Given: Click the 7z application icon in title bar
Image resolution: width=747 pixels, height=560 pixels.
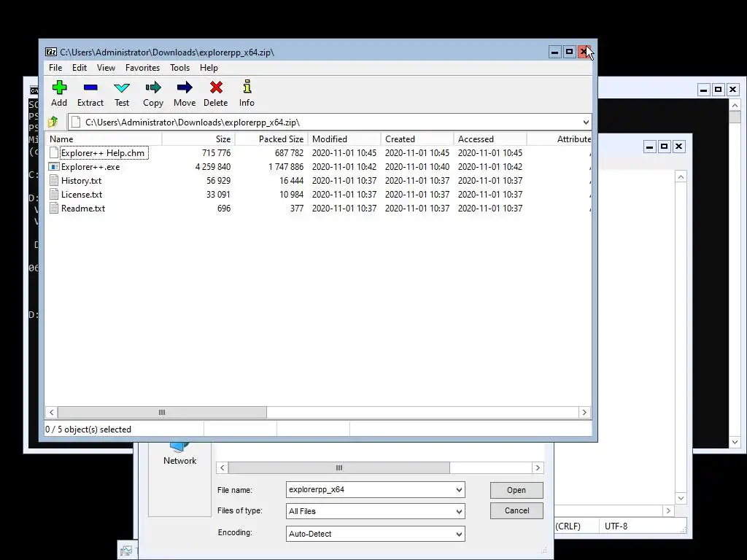Looking at the screenshot, I should coord(51,52).
